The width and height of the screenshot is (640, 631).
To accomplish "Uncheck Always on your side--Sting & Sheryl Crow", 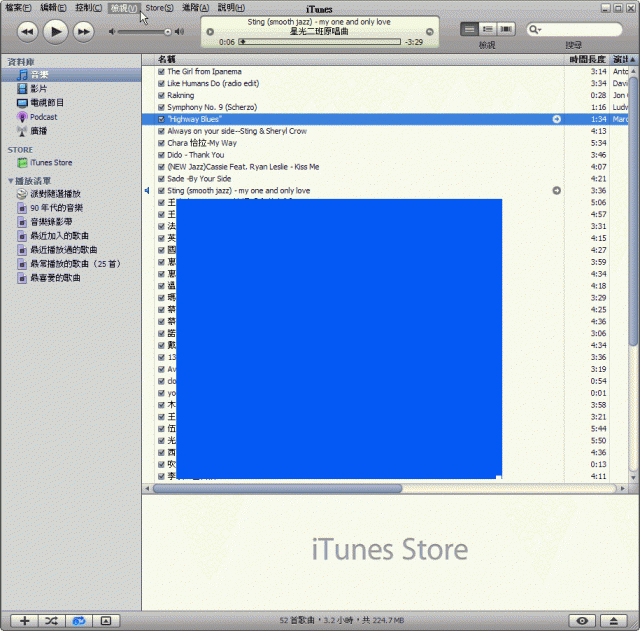I will tap(161, 131).
